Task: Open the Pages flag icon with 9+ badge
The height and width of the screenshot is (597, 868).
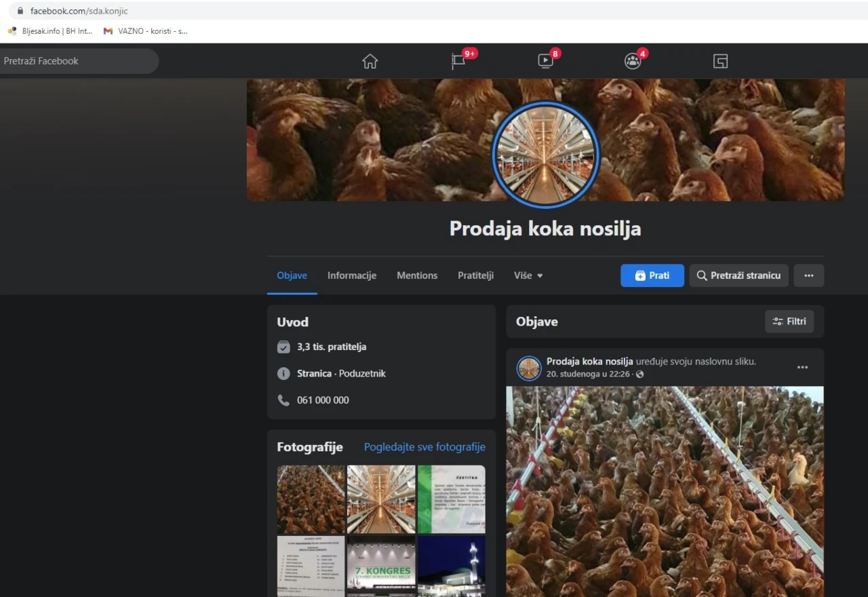Action: pos(459,61)
